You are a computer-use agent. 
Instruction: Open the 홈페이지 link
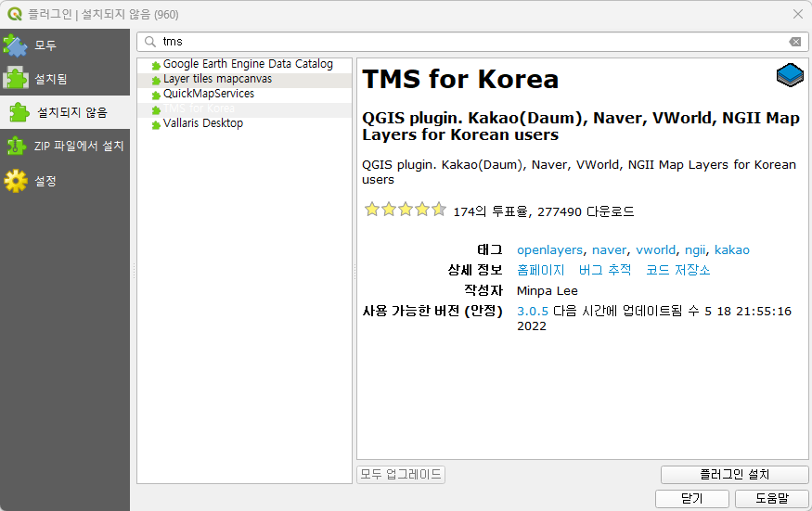click(541, 270)
